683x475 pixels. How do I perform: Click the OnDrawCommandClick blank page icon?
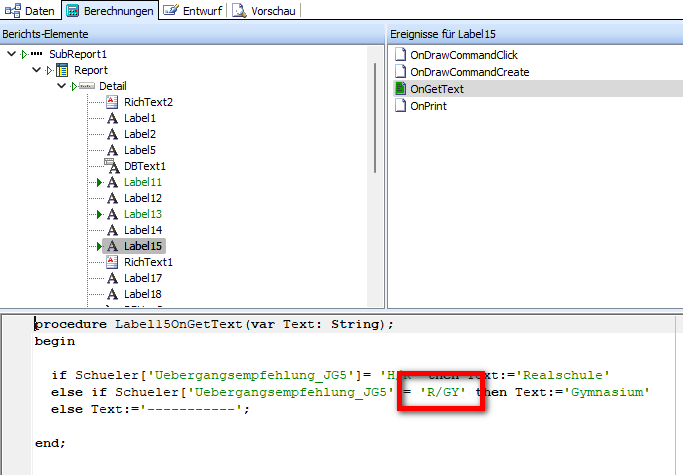click(400, 54)
